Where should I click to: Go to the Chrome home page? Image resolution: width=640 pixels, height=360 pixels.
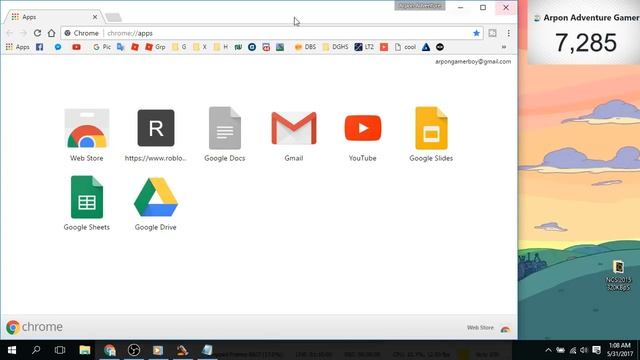click(51, 33)
